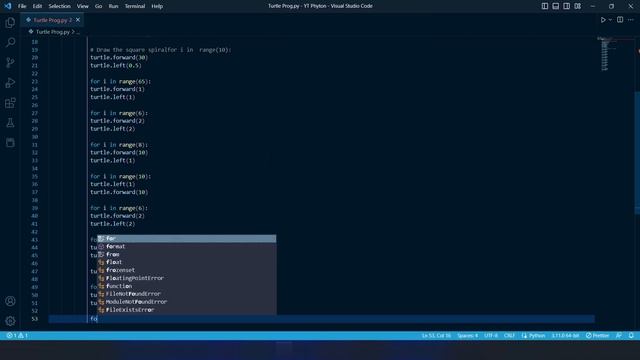Click line 53 containing 'fo'

321,319
